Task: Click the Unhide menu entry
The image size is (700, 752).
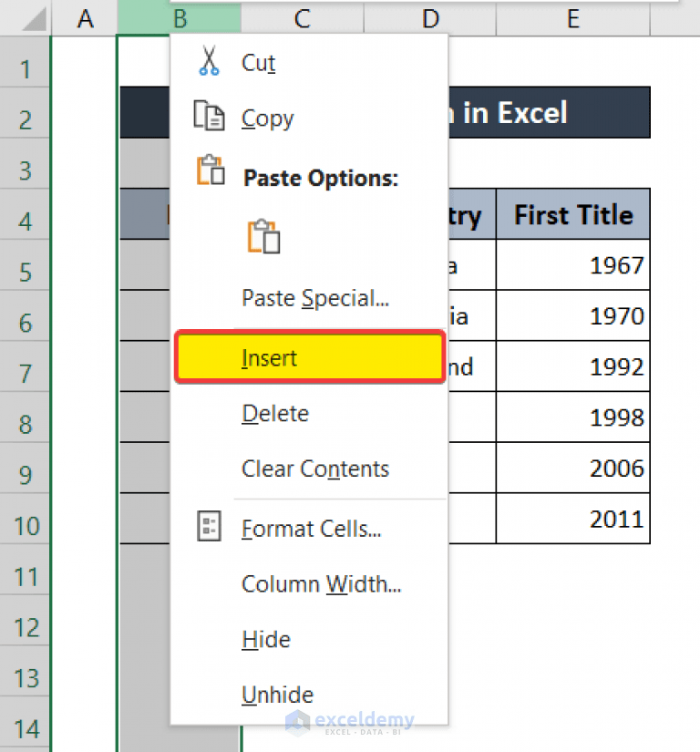Action: [277, 695]
